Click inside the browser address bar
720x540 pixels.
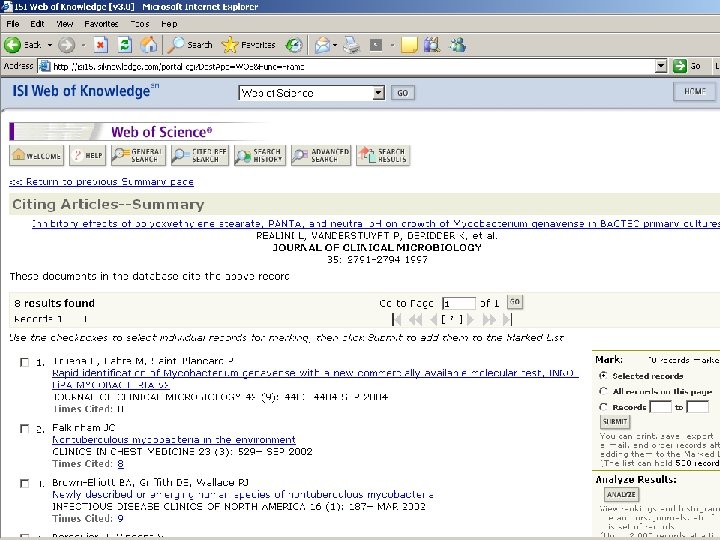point(347,66)
